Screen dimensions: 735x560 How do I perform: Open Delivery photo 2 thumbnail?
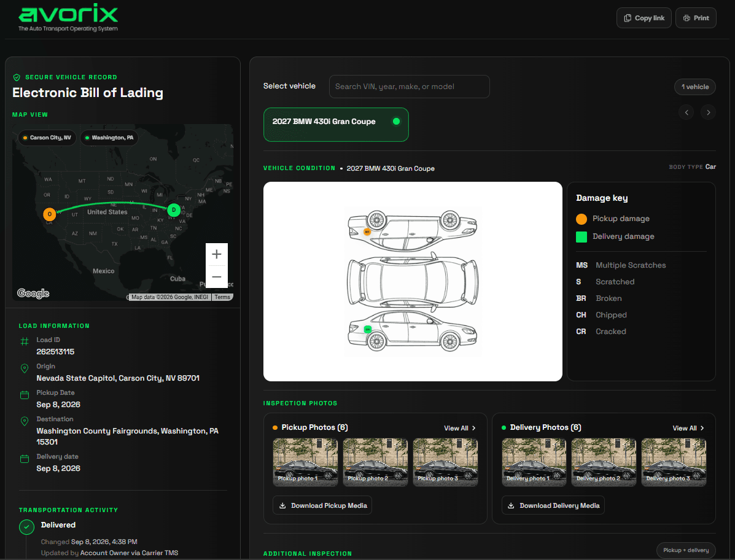coord(604,462)
